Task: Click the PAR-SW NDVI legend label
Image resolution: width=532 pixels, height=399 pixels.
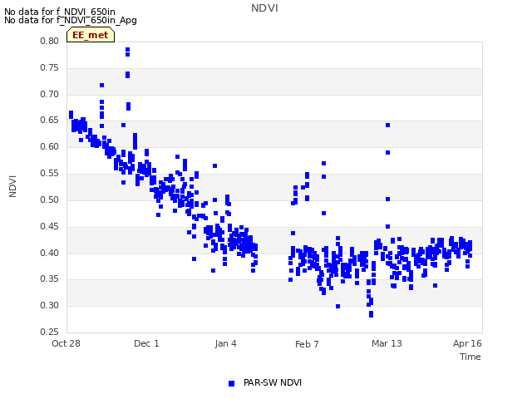Action: click(x=273, y=382)
